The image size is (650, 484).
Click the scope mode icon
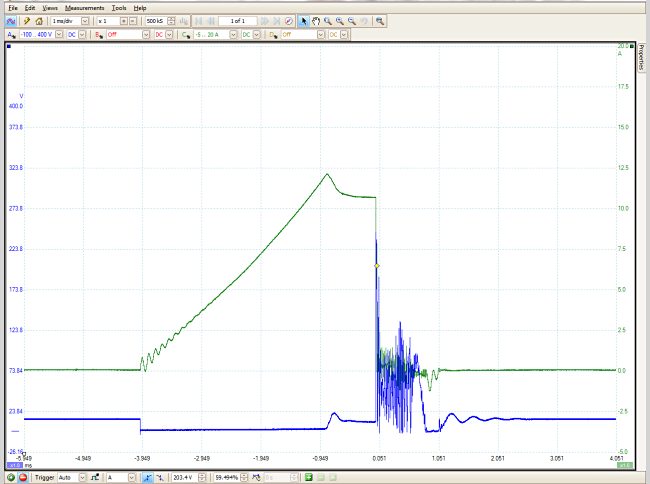point(11,20)
